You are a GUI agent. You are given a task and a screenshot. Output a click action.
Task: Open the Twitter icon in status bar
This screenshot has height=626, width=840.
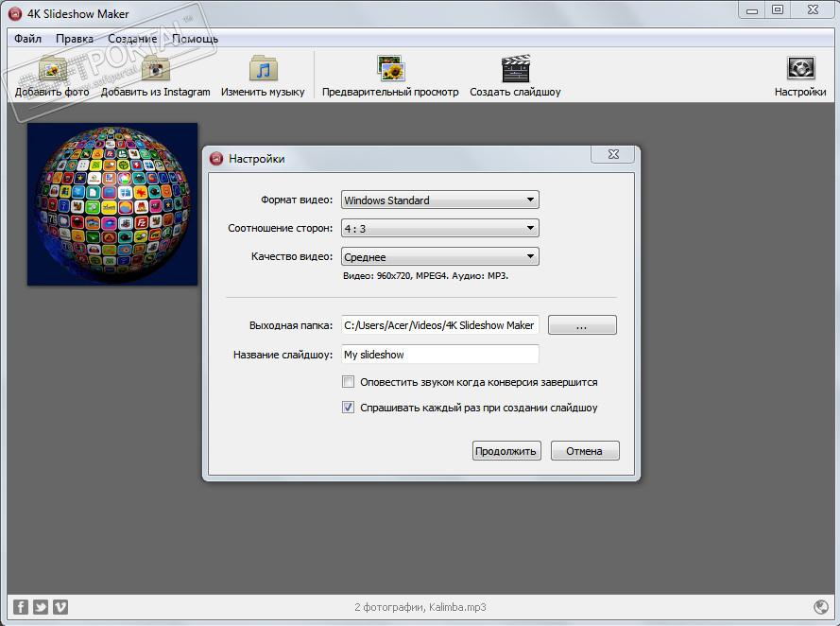(41, 607)
